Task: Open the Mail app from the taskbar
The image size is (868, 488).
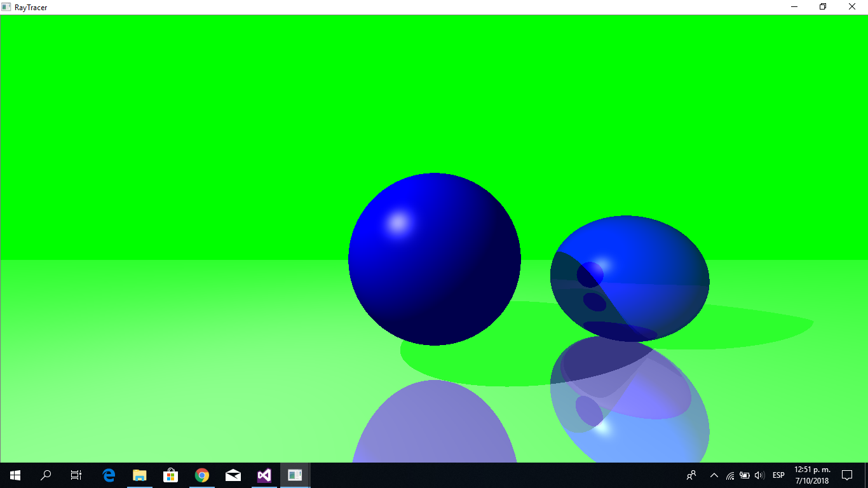Action: point(233,475)
